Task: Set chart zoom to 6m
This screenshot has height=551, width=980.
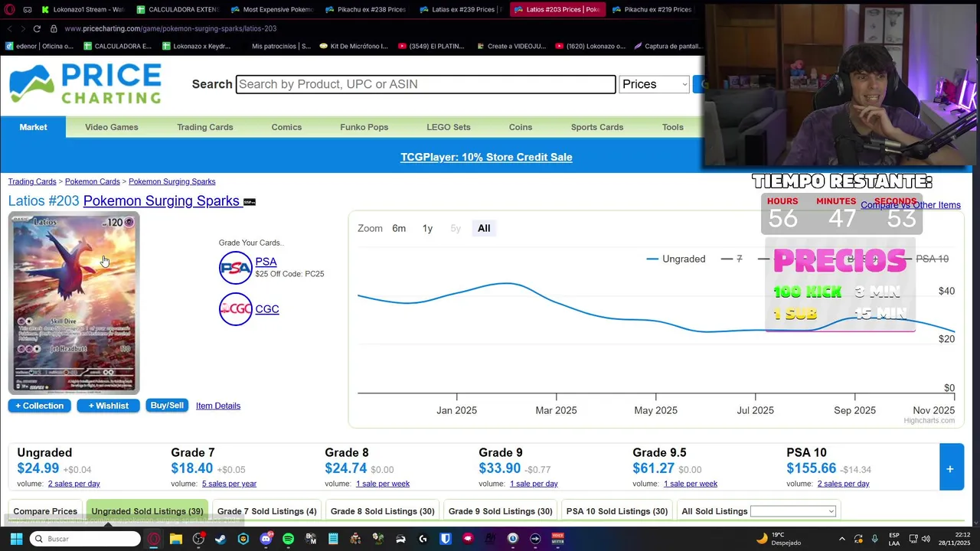Action: [399, 228]
